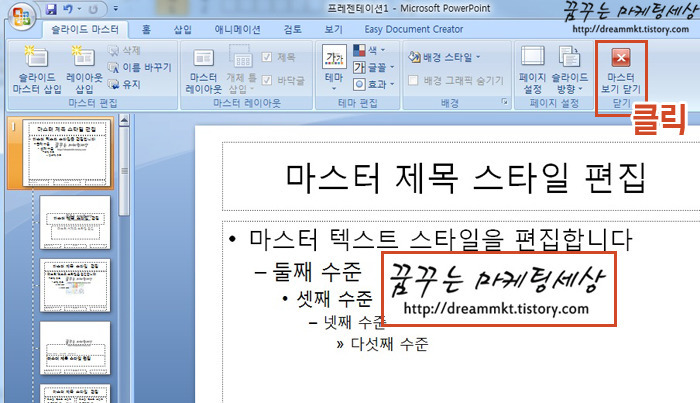Select the first slide master thumbnail

click(68, 154)
